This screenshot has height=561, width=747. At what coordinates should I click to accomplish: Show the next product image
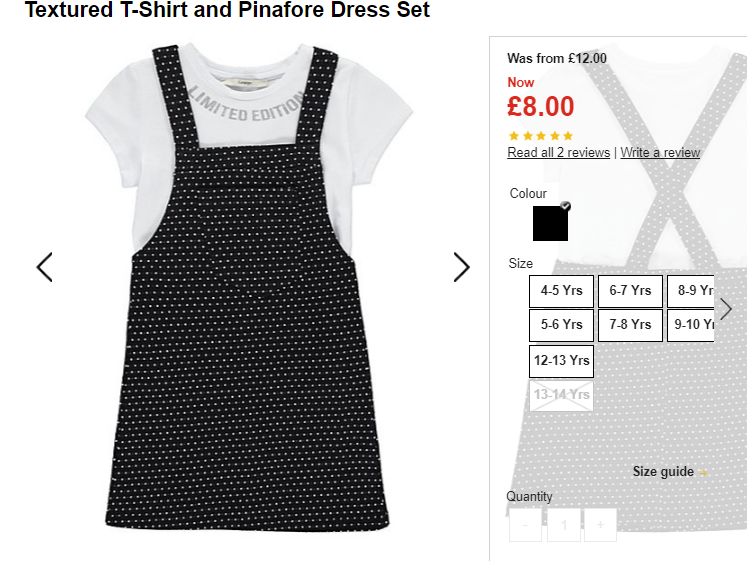(461, 267)
